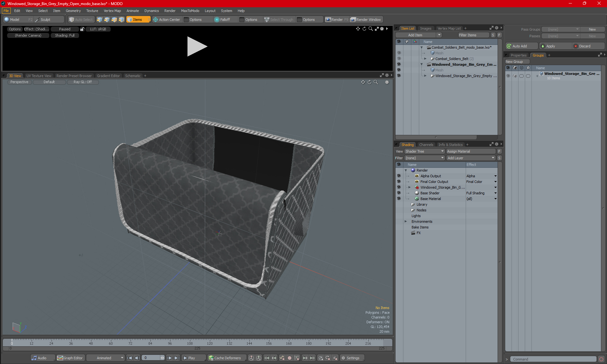Switch to the Images tab
The width and height of the screenshot is (607, 364).
point(426,28)
